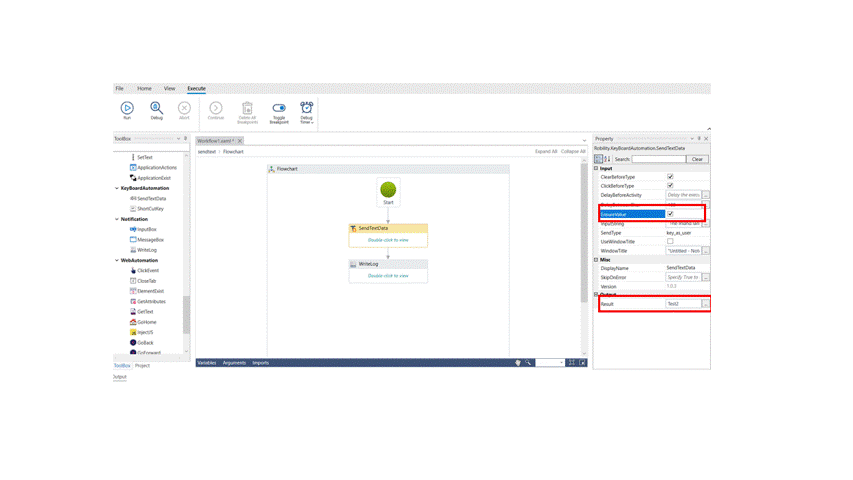Toggle the ClickBeforeType checkbox
853x480 pixels.
click(x=670, y=186)
